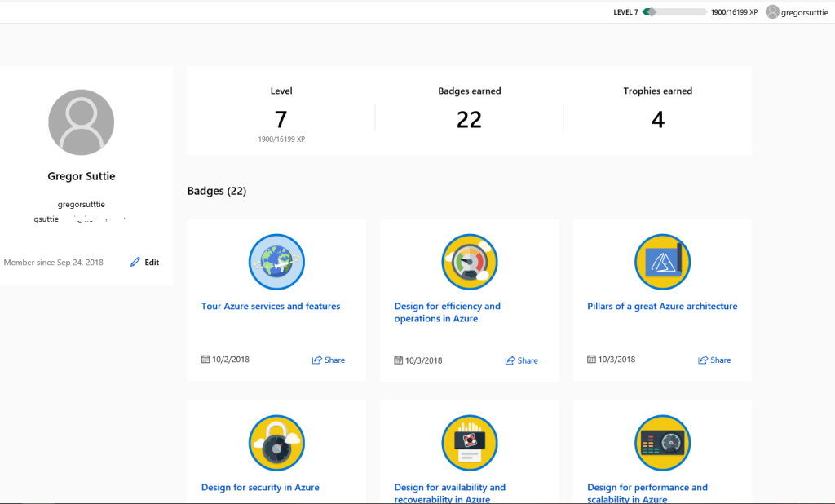The height and width of the screenshot is (504, 835).
Task: Open Design for security in Azure link
Action: pyautogui.click(x=260, y=487)
